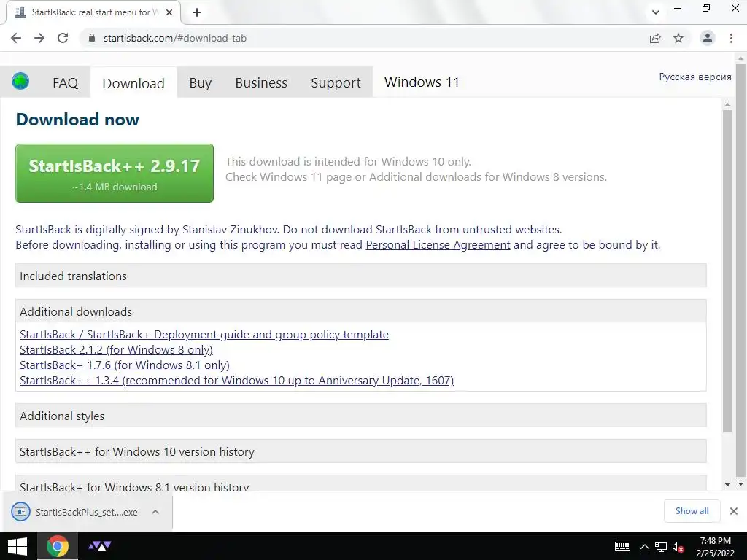Click the muted volume tray icon
This screenshot has width=747, height=560.
point(678,547)
